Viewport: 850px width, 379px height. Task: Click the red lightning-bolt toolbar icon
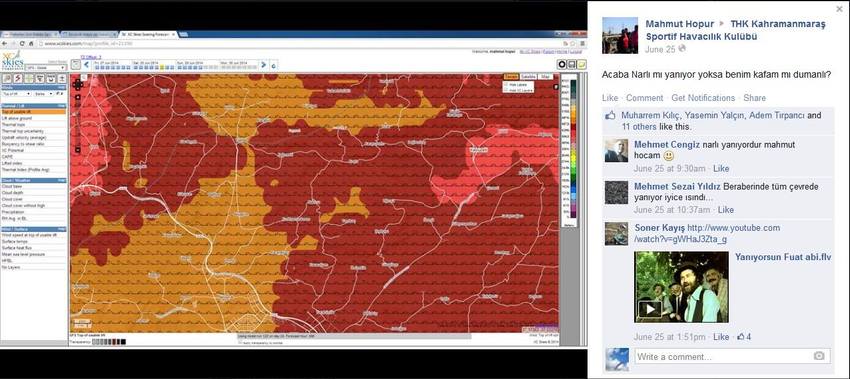(18, 79)
